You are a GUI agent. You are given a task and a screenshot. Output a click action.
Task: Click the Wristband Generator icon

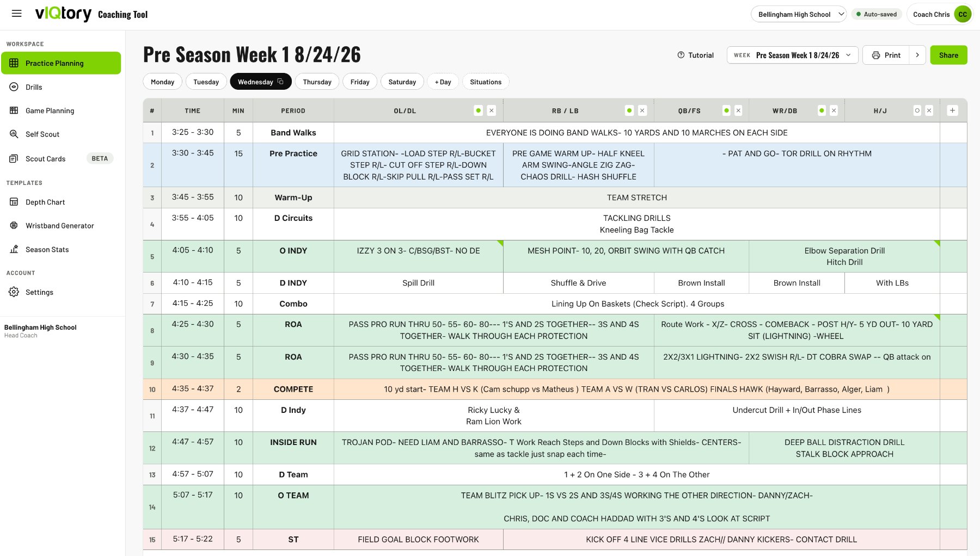(14, 226)
